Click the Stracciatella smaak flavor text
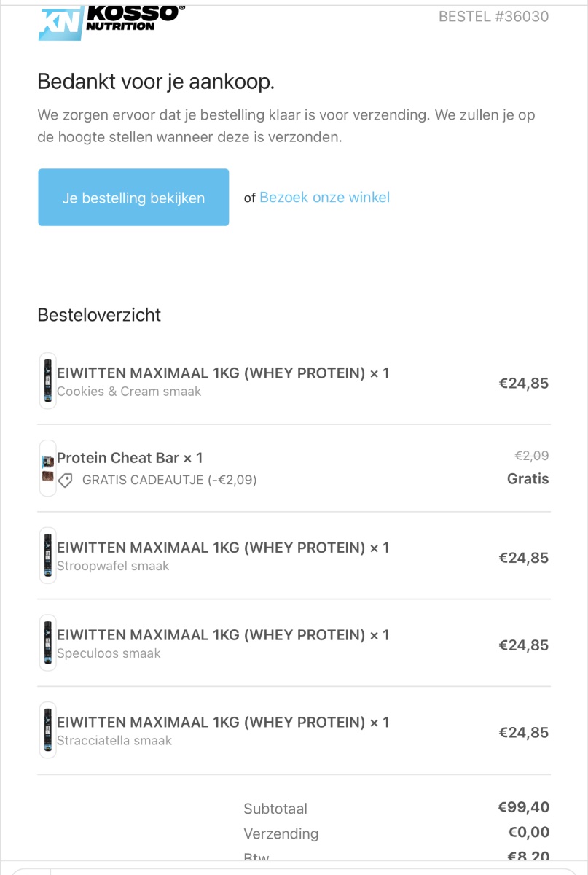Screen dimensions: 588x875 pos(114,741)
